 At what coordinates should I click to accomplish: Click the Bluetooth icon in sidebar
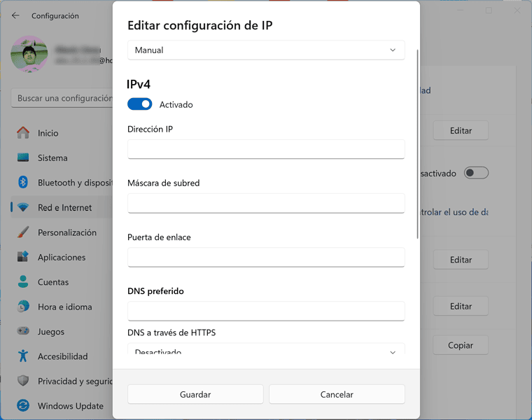point(23,182)
